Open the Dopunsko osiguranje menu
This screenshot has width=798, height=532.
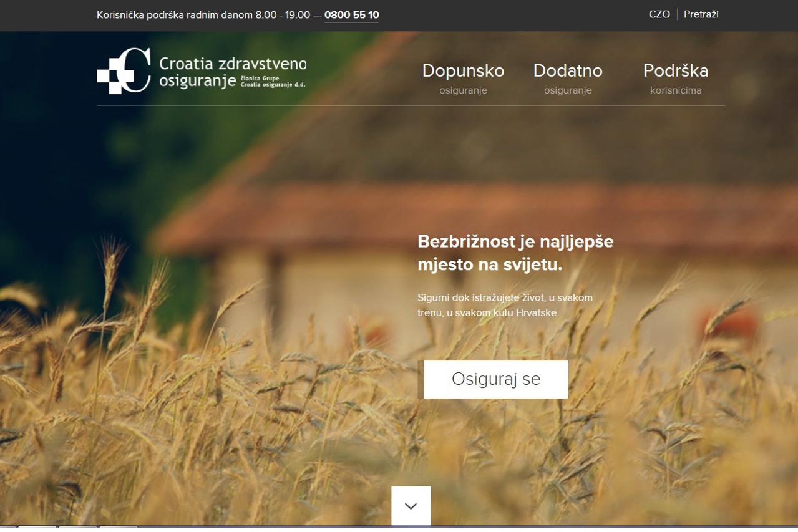pos(463,71)
